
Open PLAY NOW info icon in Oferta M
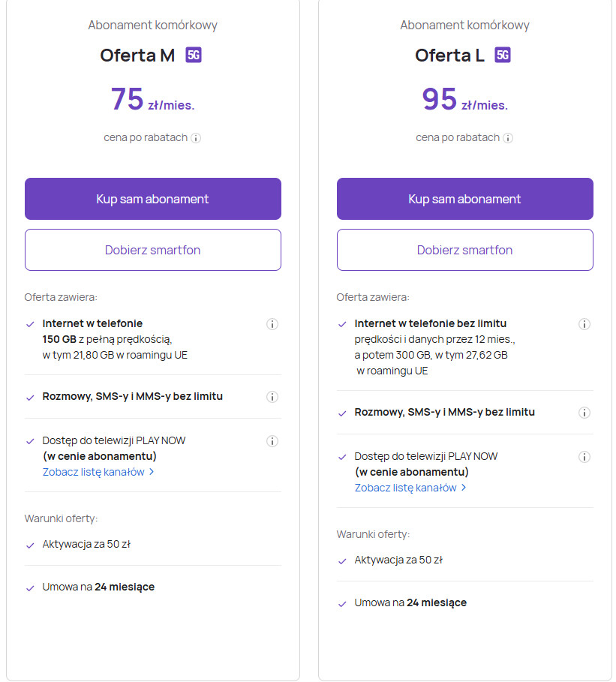pyautogui.click(x=272, y=441)
